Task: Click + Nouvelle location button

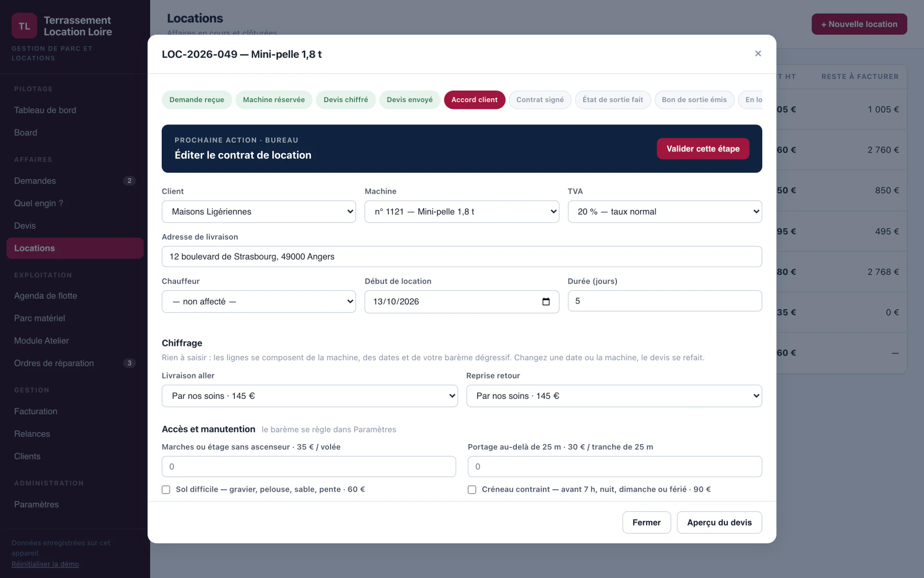Action: (x=859, y=24)
